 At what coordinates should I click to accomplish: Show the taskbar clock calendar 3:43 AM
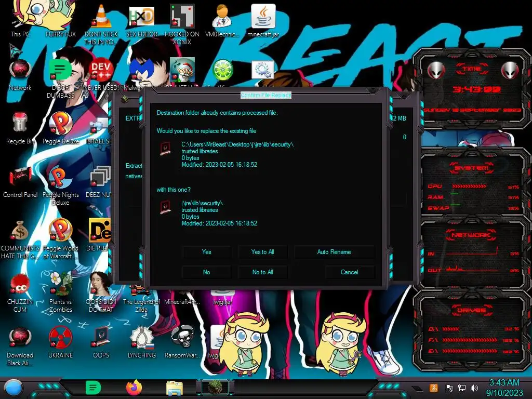(x=504, y=388)
